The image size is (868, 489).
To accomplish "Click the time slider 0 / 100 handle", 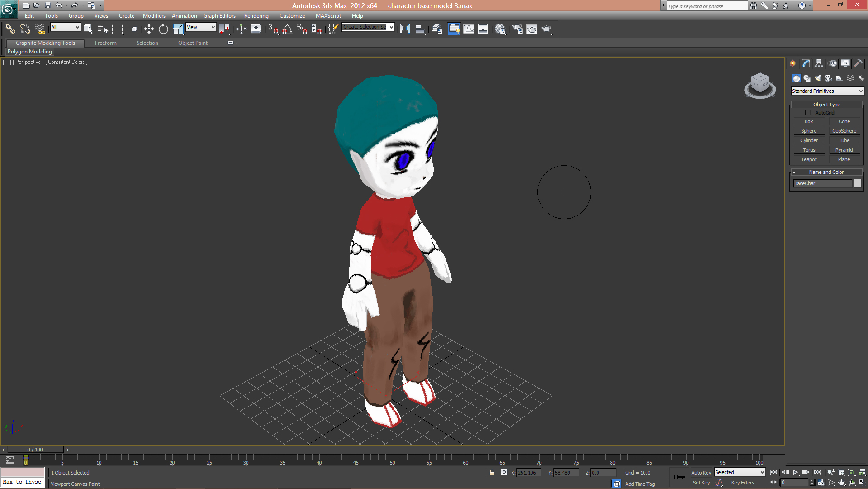I will point(35,450).
